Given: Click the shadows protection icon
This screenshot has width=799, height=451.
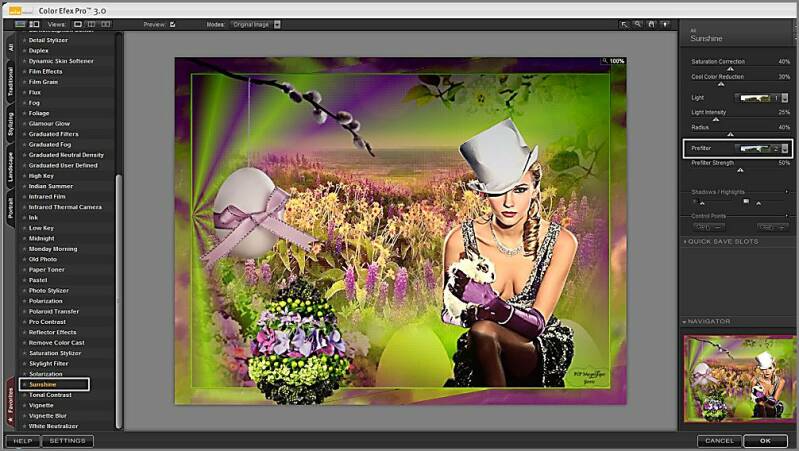Looking at the screenshot, I should tap(694, 202).
